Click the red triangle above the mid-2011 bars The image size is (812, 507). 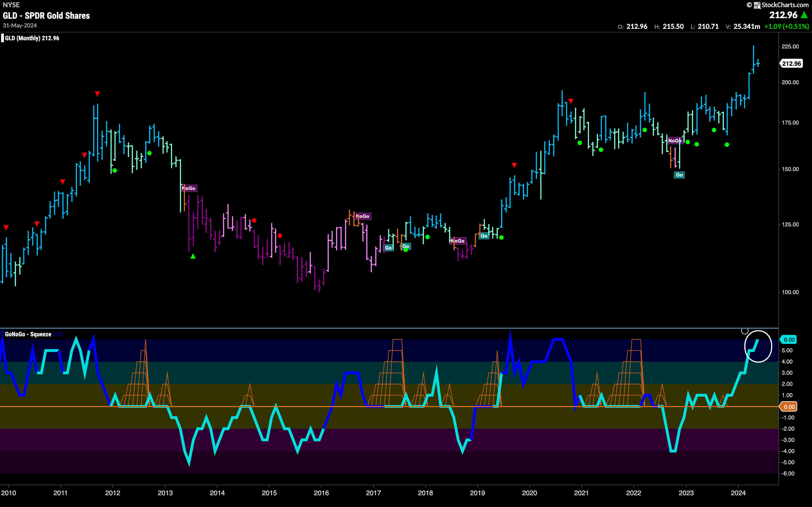click(x=85, y=155)
